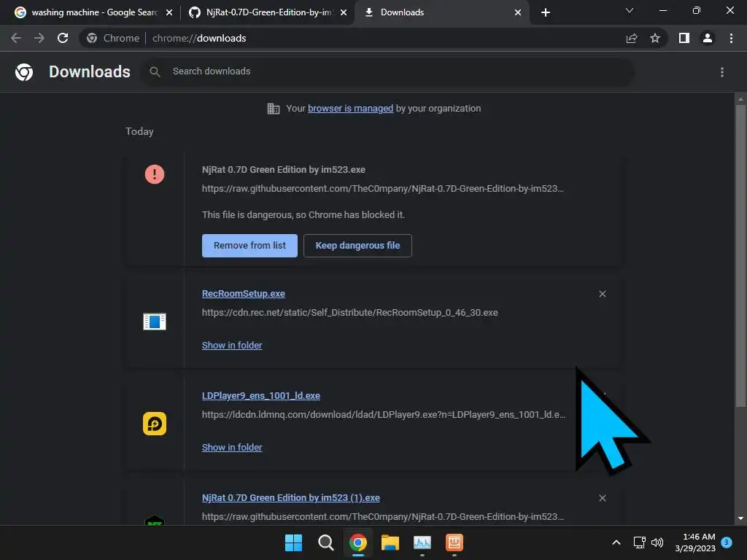Open the Chrome three-dot menu
Viewport: 747px width, 560px height.
[x=731, y=38]
